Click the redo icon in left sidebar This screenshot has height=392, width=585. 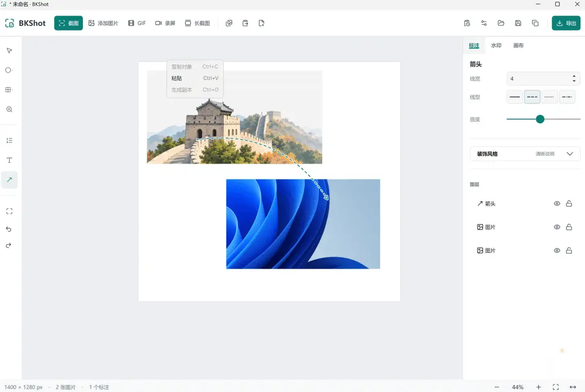click(x=9, y=245)
